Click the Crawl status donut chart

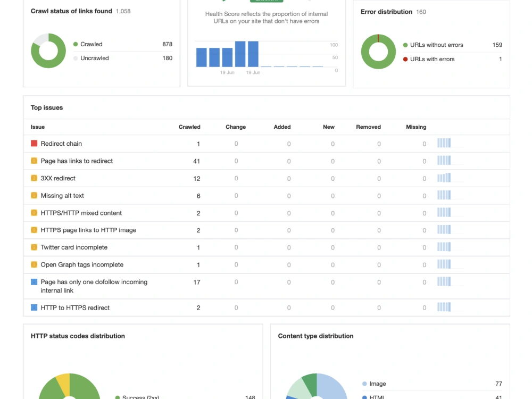(48, 51)
